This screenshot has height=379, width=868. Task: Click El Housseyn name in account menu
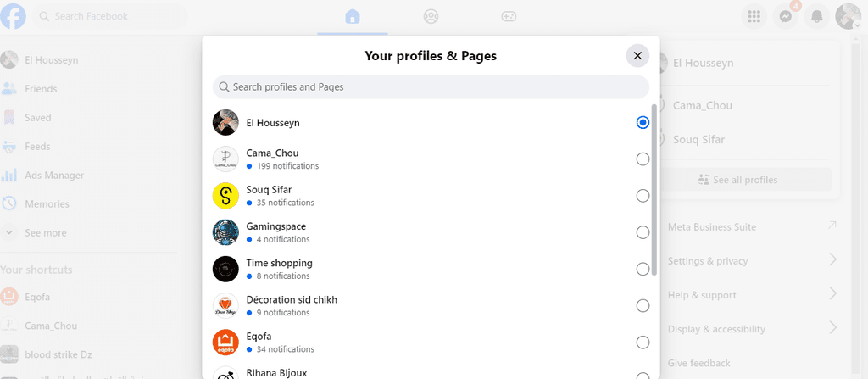click(703, 63)
